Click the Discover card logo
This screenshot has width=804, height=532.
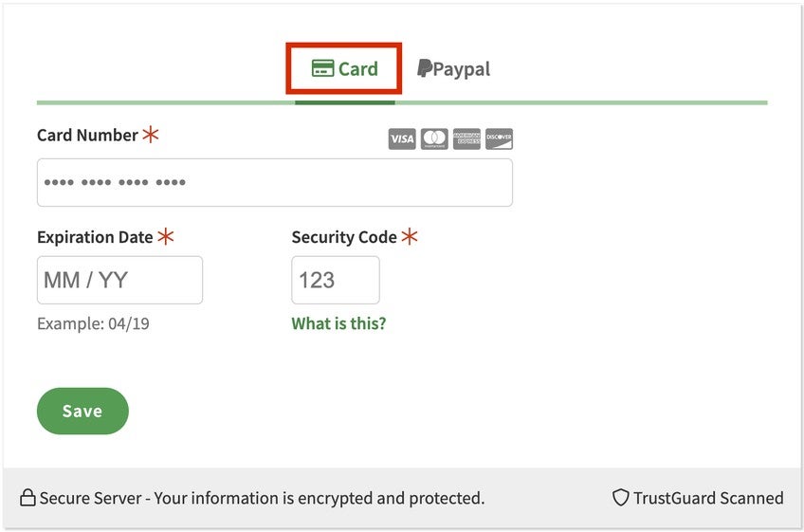tap(499, 139)
